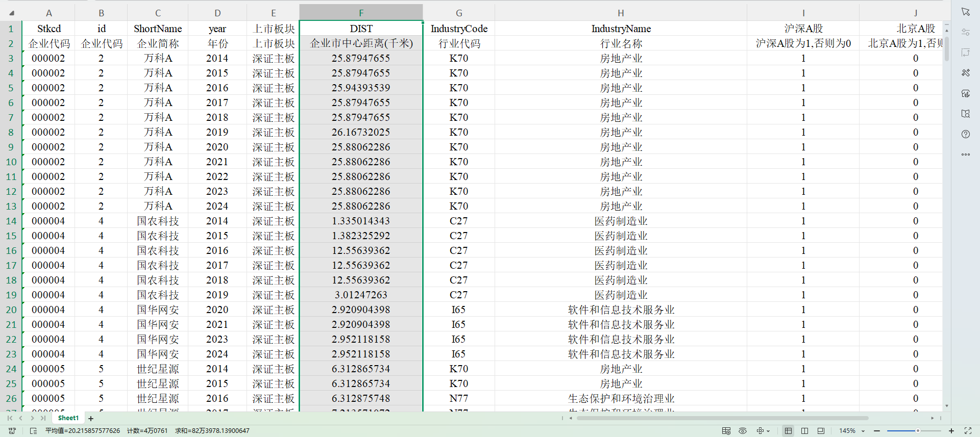Jump to last sheet navigation arrow
Screen dimensions: 980x437
click(43, 418)
